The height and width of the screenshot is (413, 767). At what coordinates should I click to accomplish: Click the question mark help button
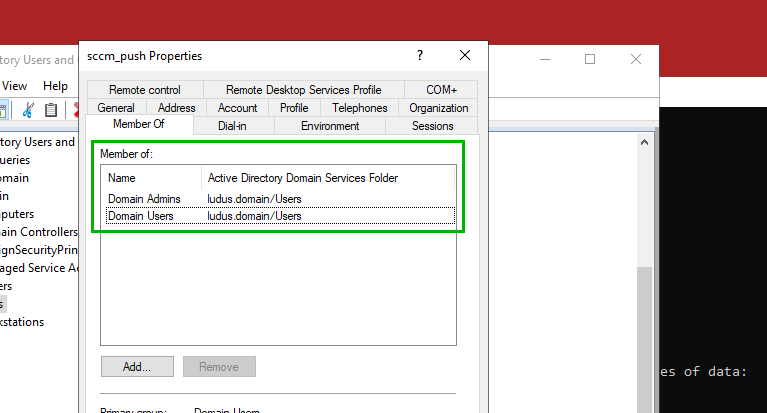click(420, 56)
